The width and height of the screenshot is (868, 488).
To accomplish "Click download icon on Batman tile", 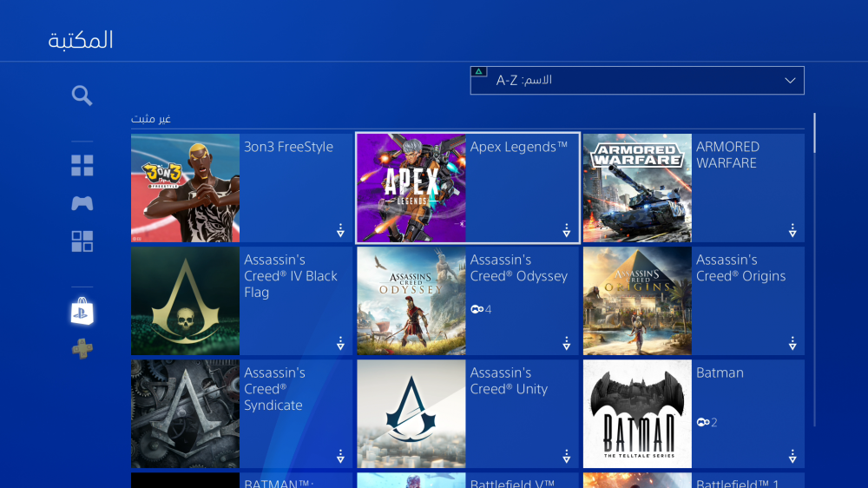I will 792,457.
